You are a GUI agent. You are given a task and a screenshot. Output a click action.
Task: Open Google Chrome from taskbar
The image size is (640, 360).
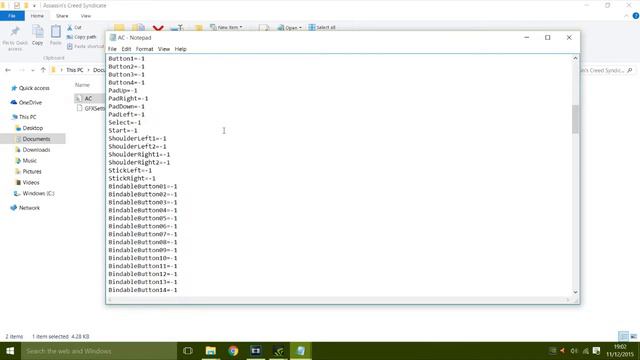pyautogui.click(x=233, y=351)
